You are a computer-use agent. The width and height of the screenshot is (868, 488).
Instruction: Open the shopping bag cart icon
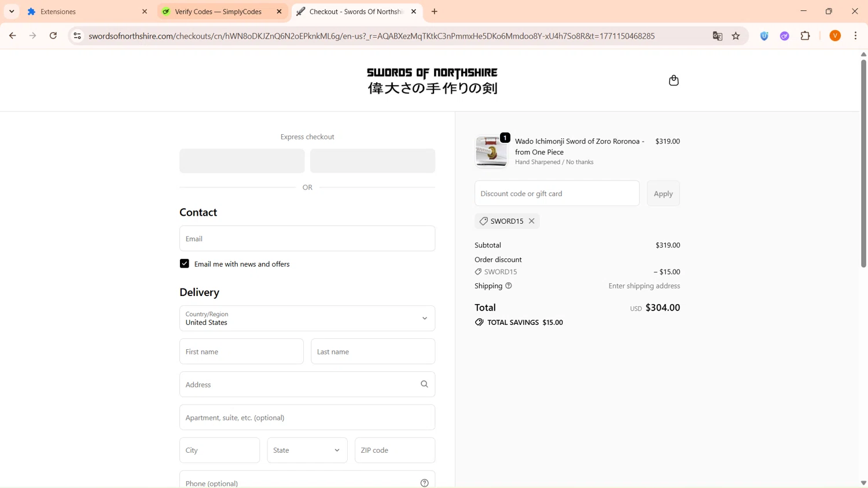pos(674,80)
